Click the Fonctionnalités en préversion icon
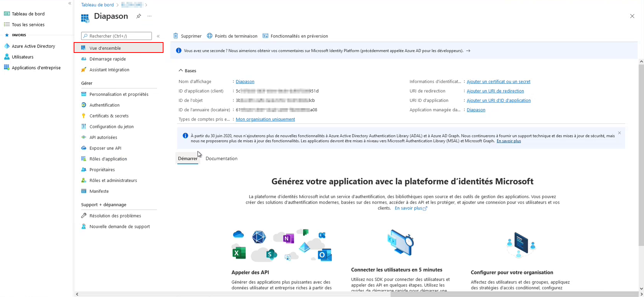 [265, 36]
